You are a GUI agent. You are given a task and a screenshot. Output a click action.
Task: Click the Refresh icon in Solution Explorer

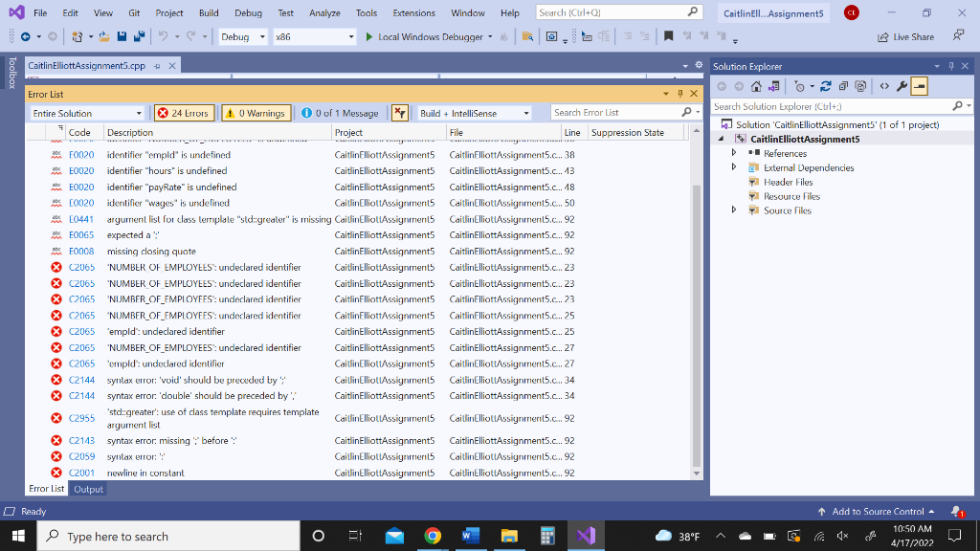[825, 86]
